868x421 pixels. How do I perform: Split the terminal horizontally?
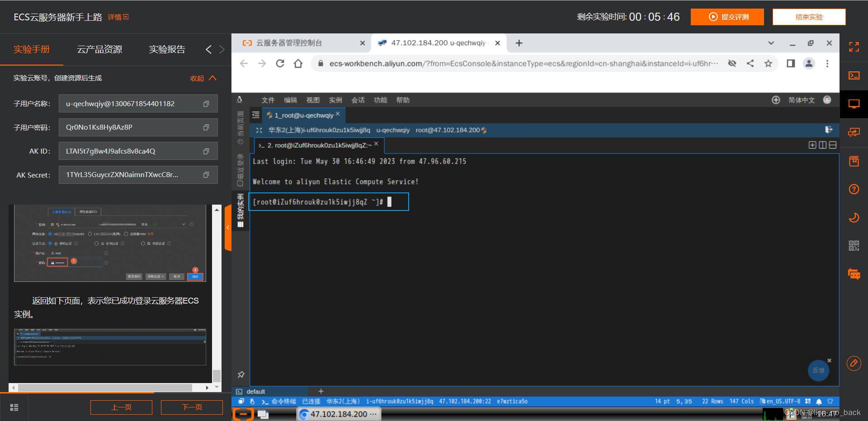pyautogui.click(x=833, y=145)
